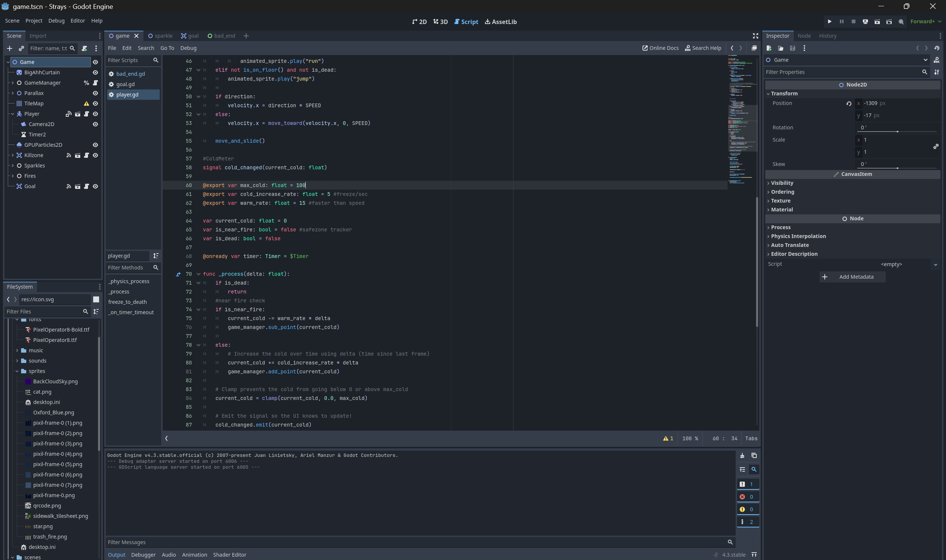Viewport: 946px width, 560px height.
Task: Expand the Killzone node in scene tree
Action: (13, 155)
